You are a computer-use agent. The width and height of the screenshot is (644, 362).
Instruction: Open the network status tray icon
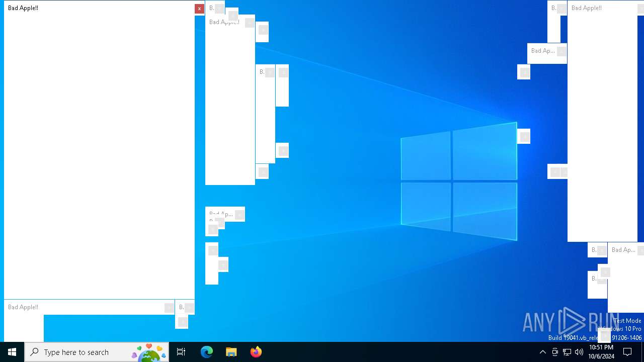pos(567,352)
